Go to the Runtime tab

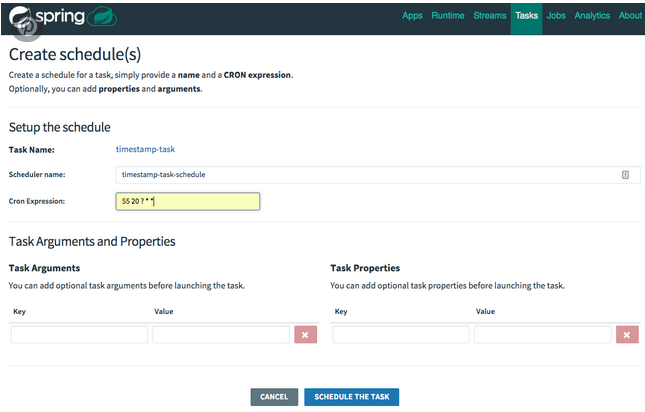(447, 16)
